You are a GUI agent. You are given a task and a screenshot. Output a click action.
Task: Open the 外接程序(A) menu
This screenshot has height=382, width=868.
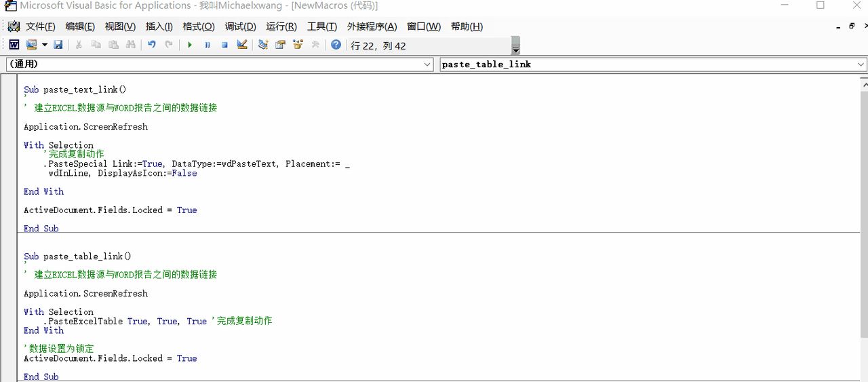(x=372, y=26)
